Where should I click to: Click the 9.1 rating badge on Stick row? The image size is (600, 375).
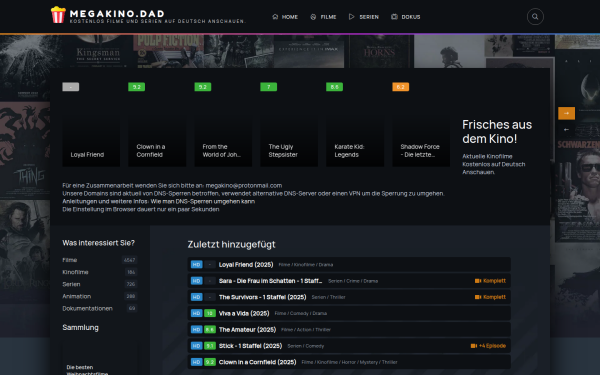click(210, 346)
